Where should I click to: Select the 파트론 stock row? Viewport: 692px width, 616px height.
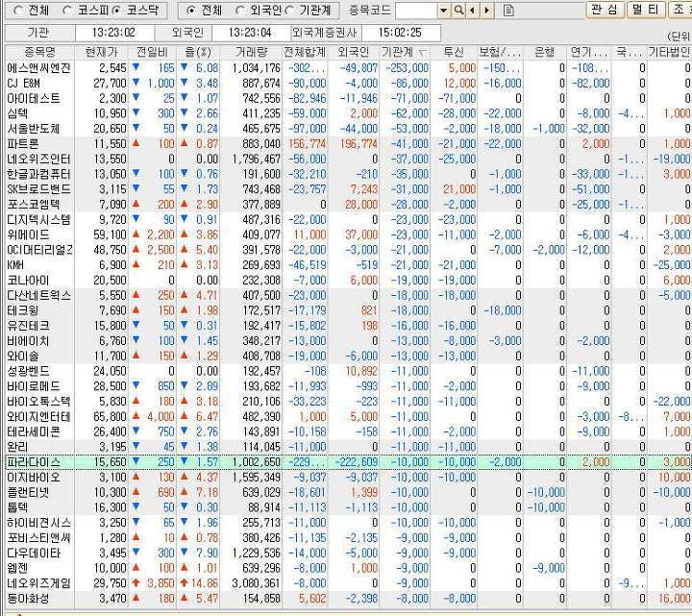tap(348, 144)
